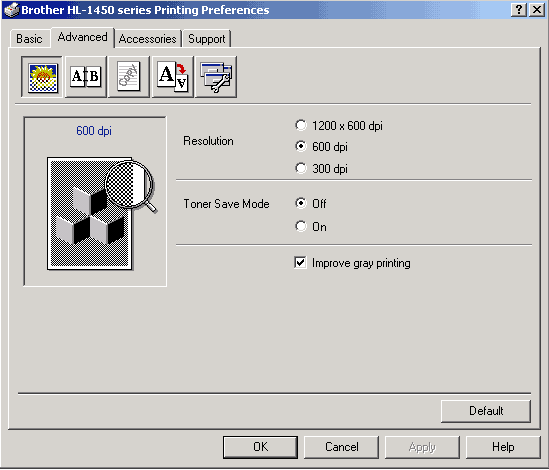
Task: Turn Toner Save Mode On
Action: click(x=311, y=227)
